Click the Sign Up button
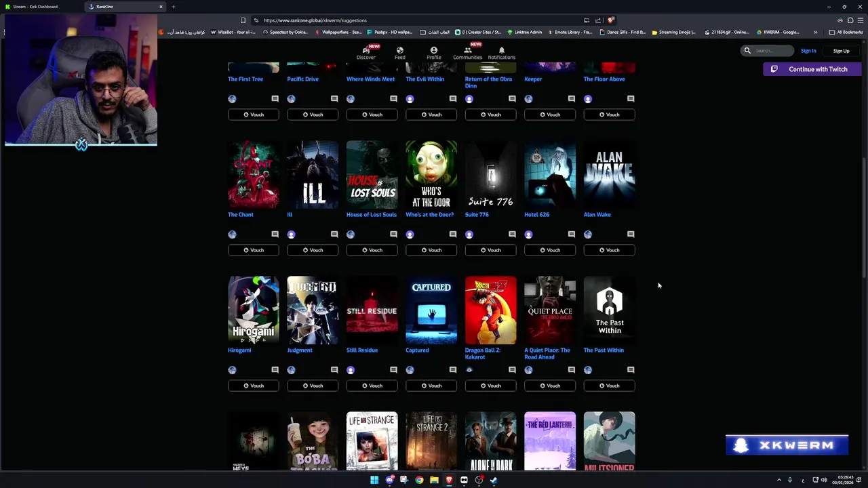868x488 pixels. click(841, 51)
